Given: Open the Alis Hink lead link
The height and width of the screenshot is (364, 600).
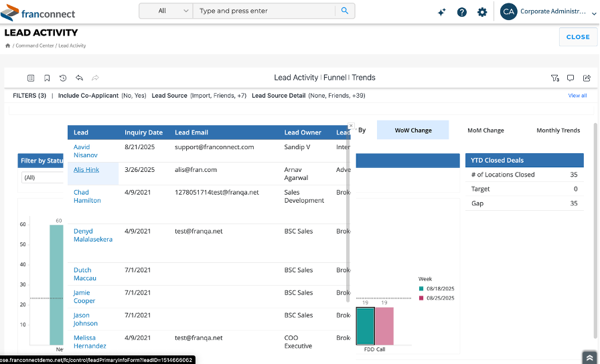Looking at the screenshot, I should (86, 170).
